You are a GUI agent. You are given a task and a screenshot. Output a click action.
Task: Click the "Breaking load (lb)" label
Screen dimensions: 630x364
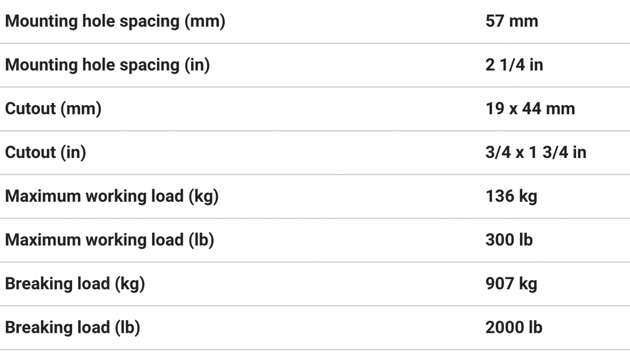(x=73, y=328)
